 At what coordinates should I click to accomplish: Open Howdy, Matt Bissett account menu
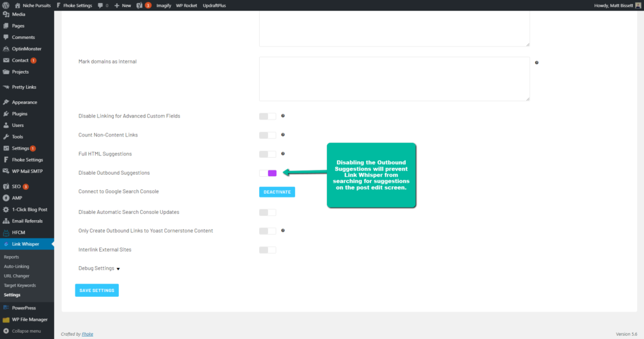pyautogui.click(x=617, y=5)
